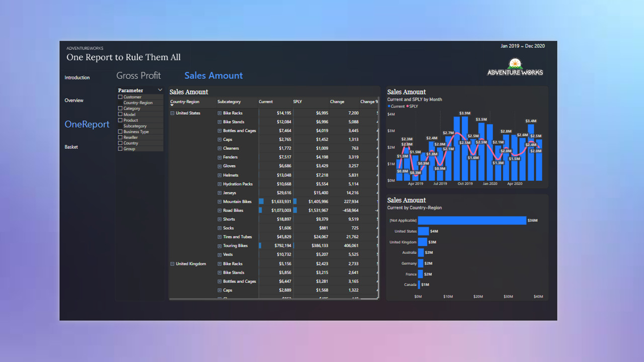Expand the Bike Racks row under United States
Screen dimensions: 644x362
tap(220, 113)
